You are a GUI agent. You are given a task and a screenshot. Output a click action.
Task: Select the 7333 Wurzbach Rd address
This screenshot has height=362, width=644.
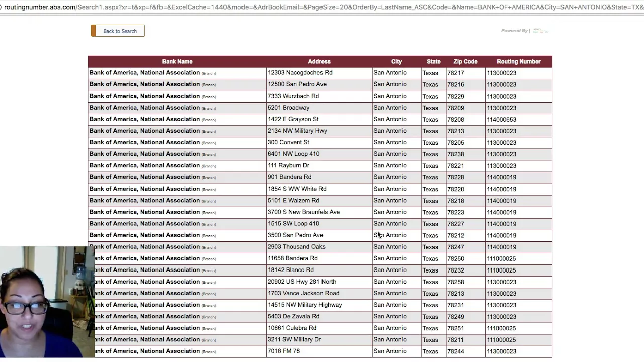pyautogui.click(x=293, y=96)
